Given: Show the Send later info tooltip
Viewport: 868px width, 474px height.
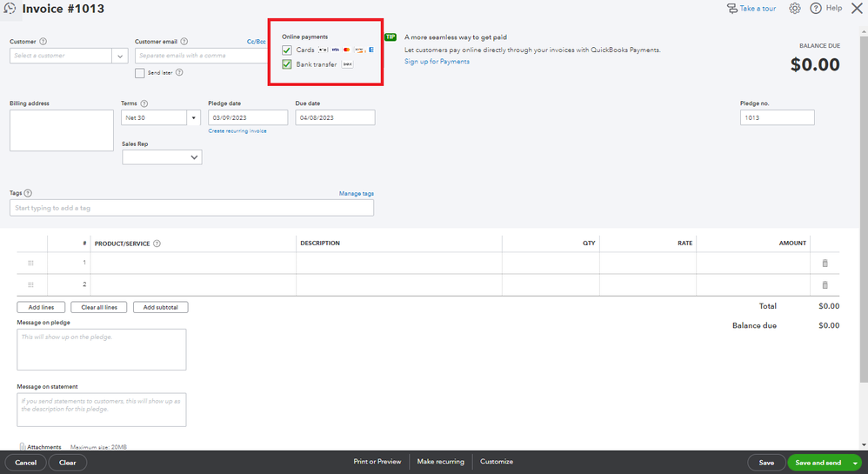Looking at the screenshot, I should (x=179, y=72).
